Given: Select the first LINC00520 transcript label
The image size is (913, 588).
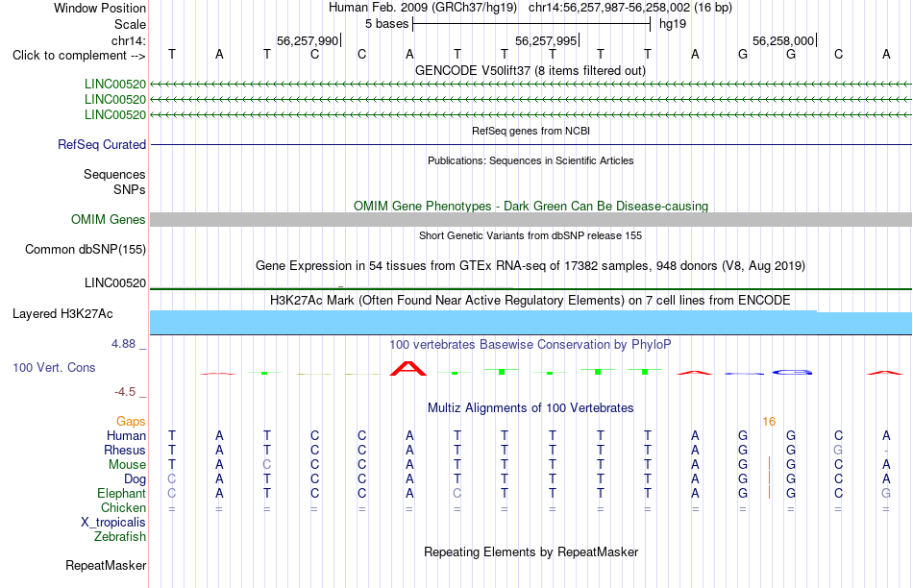Looking at the screenshot, I should pos(115,85).
